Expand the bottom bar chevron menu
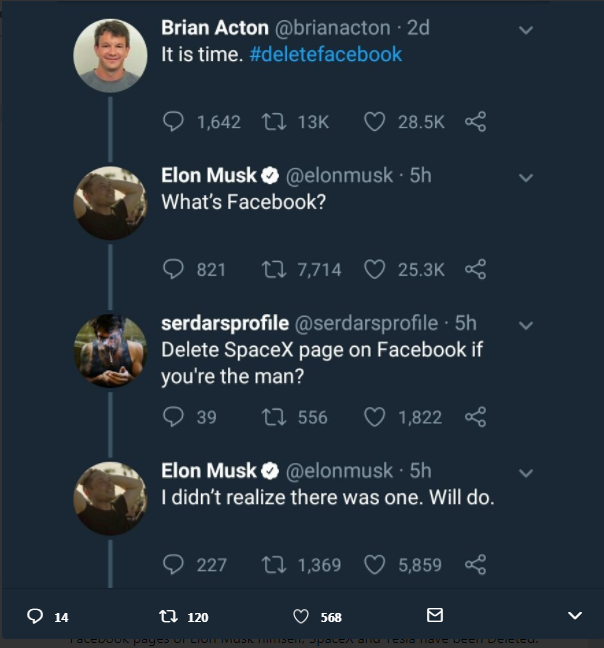Viewport: 604px width, 648px height. [x=574, y=615]
